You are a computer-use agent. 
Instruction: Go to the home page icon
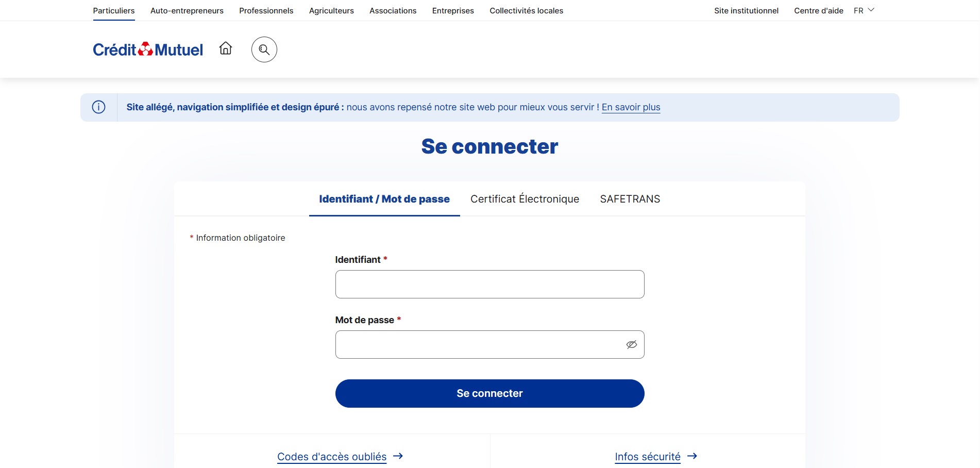click(x=226, y=48)
